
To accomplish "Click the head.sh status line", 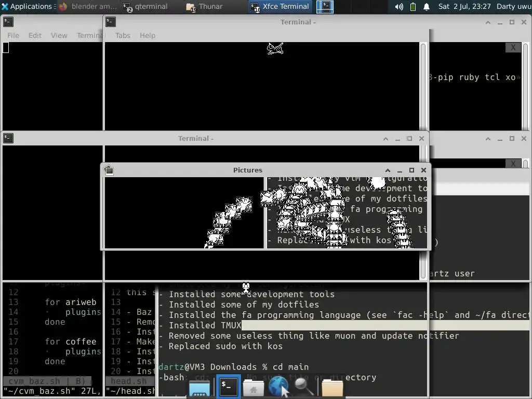I will [x=129, y=381].
